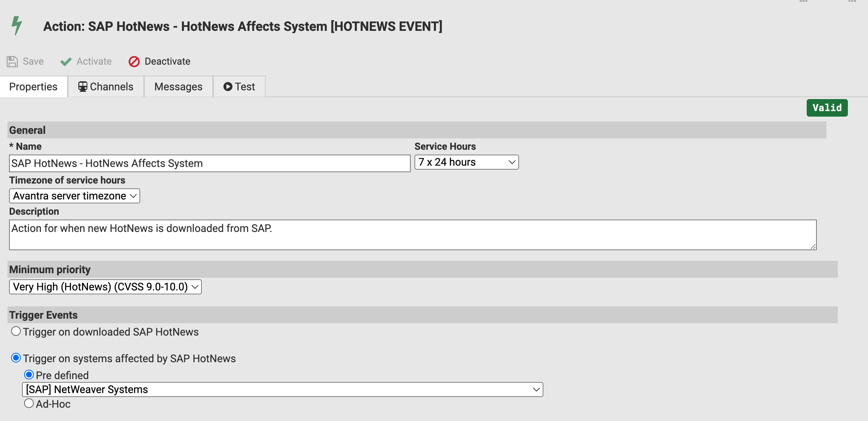The height and width of the screenshot is (421, 868).
Task: Open the Minimum priority dropdown
Action: [105, 287]
